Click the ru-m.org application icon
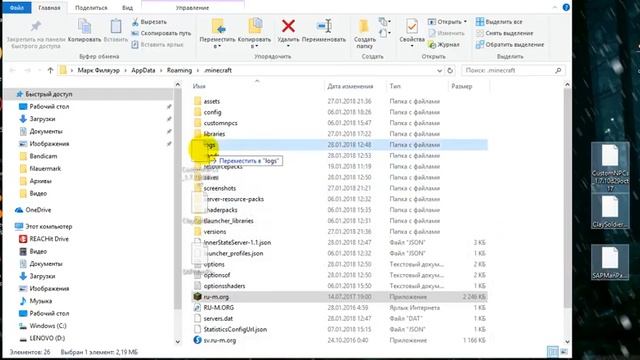 point(198,297)
